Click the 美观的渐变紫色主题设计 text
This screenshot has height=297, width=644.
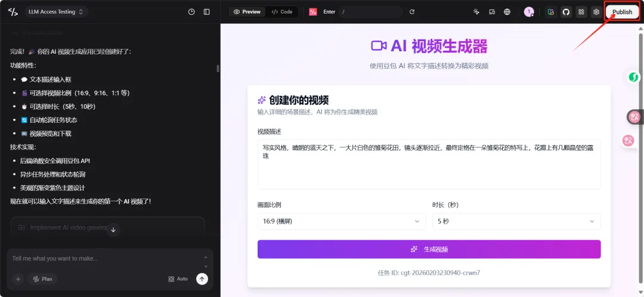52,188
